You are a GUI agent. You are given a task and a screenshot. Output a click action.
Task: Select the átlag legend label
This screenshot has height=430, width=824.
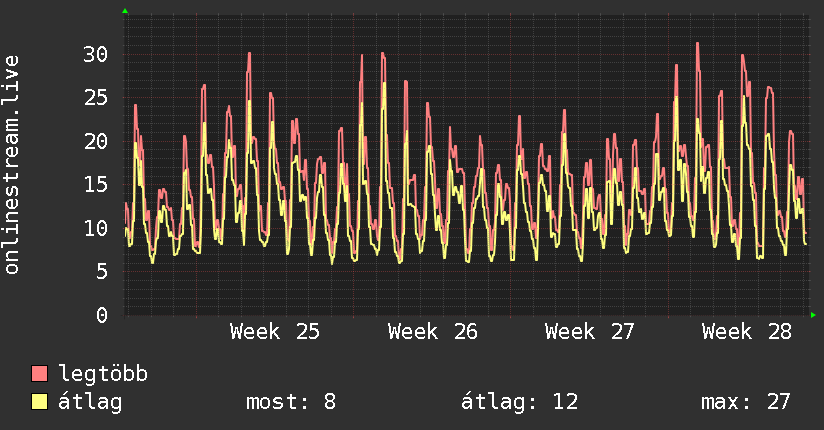[90, 402]
